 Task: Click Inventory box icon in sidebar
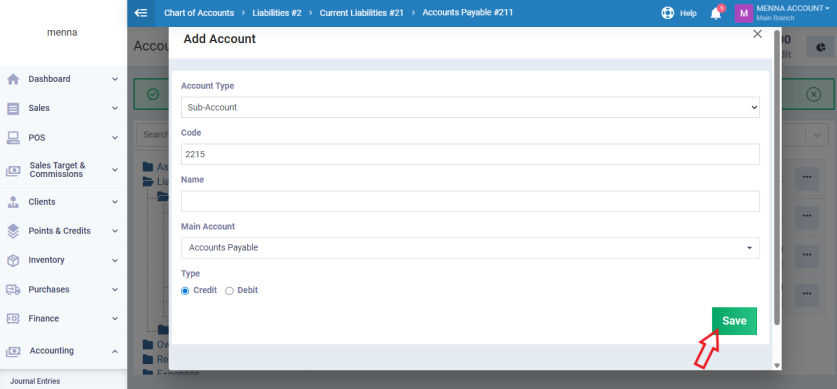(x=13, y=260)
